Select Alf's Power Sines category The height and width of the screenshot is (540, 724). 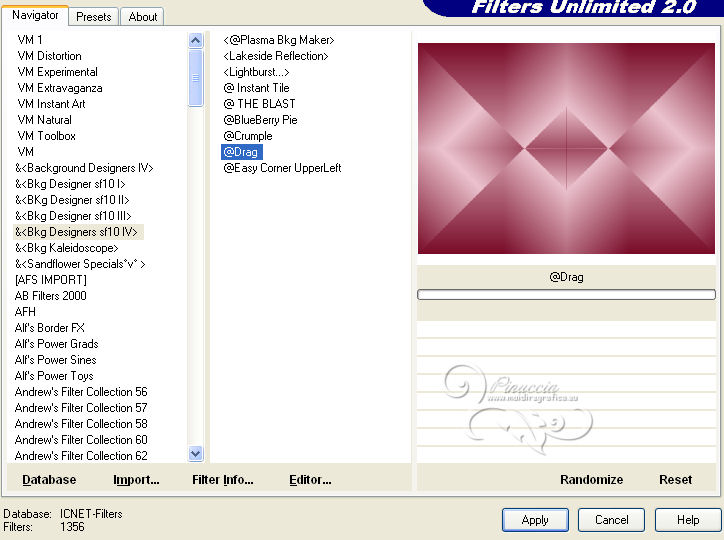[55, 360]
